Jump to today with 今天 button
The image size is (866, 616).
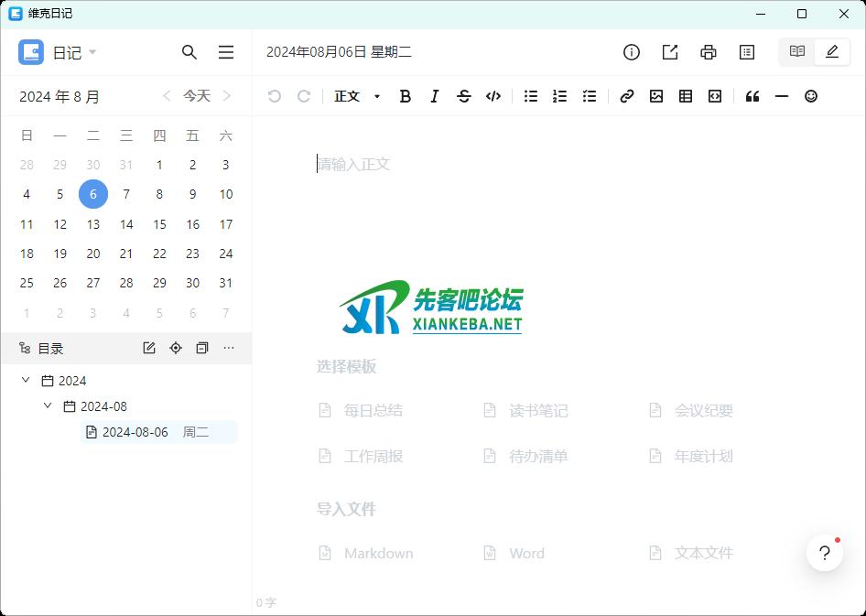tap(197, 96)
